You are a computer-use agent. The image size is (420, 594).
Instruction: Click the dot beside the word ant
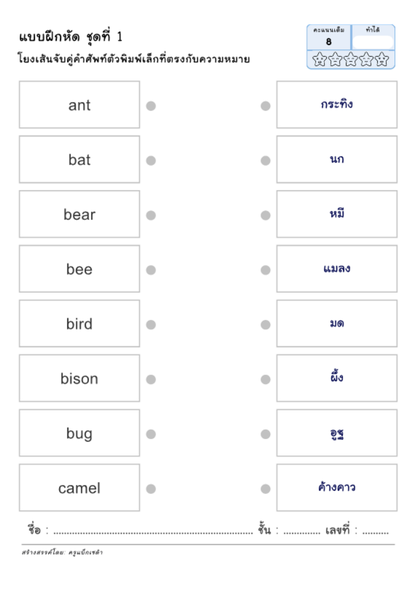click(151, 106)
